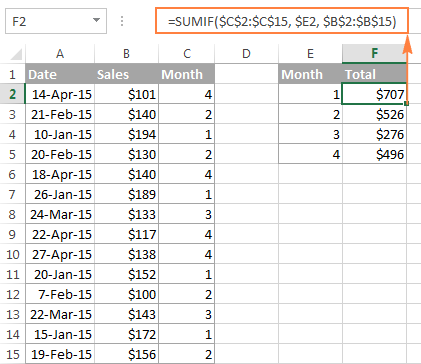Select column C header
This screenshot has height=364, width=421.
[187, 54]
